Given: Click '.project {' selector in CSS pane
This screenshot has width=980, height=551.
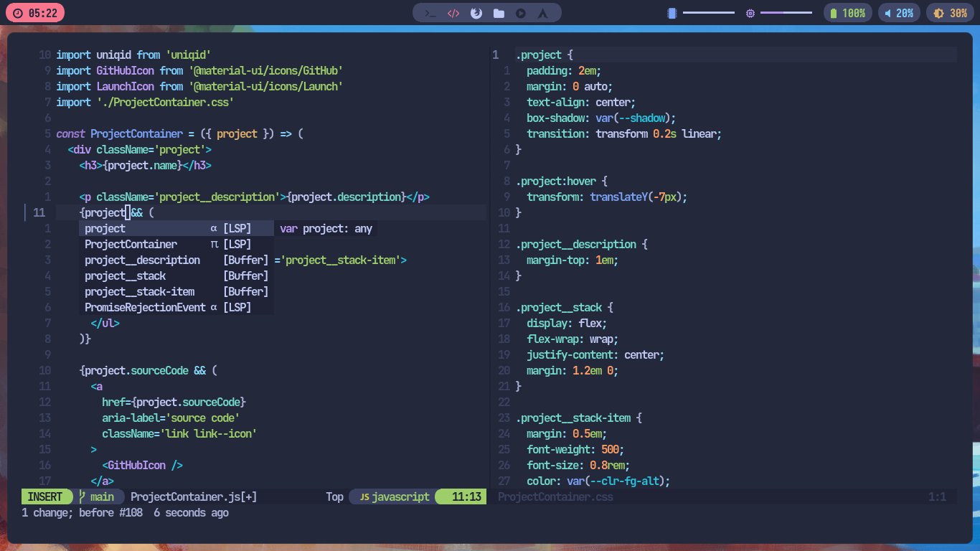Looking at the screenshot, I should point(544,55).
